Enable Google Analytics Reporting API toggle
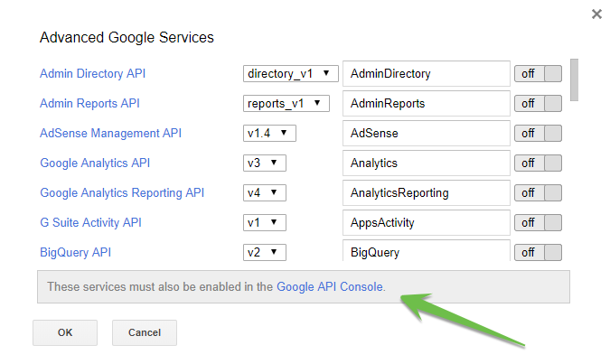Viewport: 610px width, 364px height. click(538, 193)
